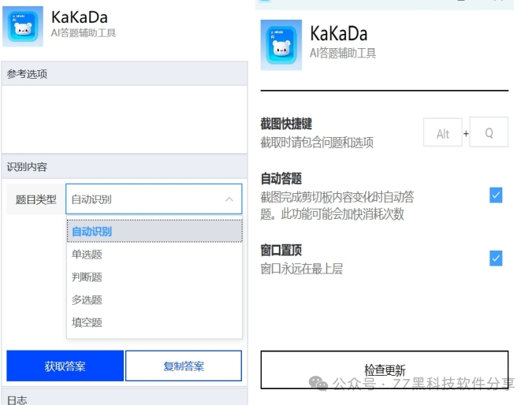Click the 检查更新 button
This screenshot has height=405, width=532.
click(x=385, y=370)
